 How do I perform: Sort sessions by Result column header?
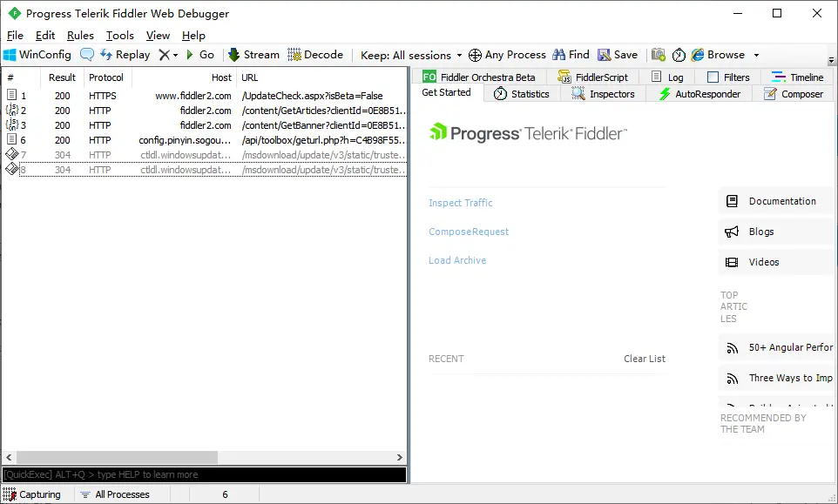click(62, 77)
